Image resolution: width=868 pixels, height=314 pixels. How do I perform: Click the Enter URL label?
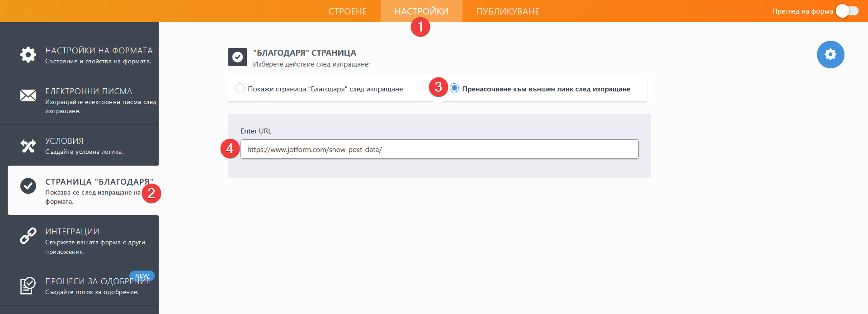pyautogui.click(x=256, y=131)
